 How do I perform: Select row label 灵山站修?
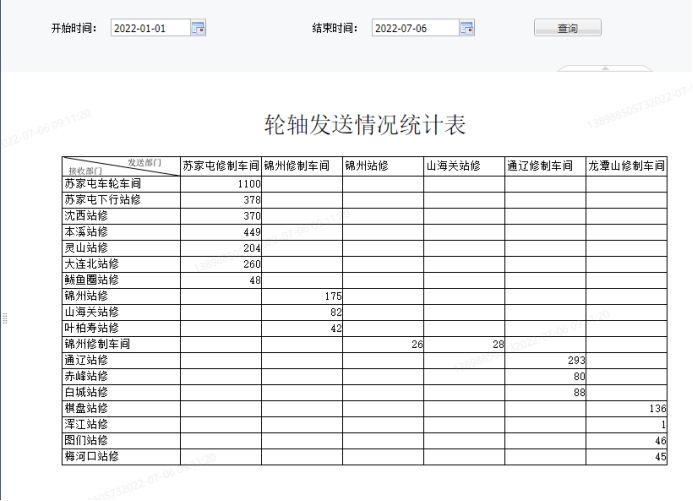pos(121,248)
